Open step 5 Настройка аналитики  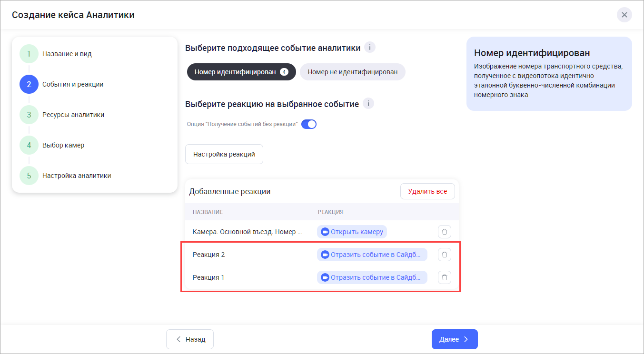[76, 176]
